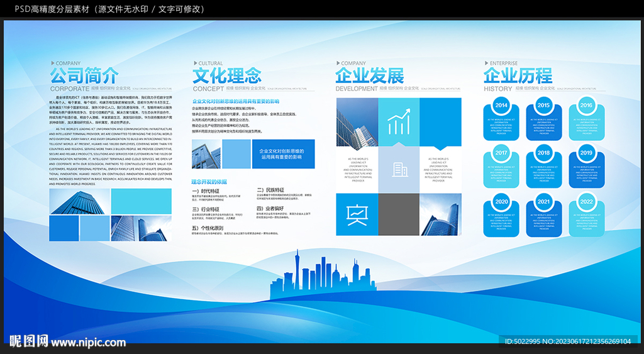Click the gray square in 企业发展 grid
The width and height of the screenshot is (644, 354).
(399, 214)
